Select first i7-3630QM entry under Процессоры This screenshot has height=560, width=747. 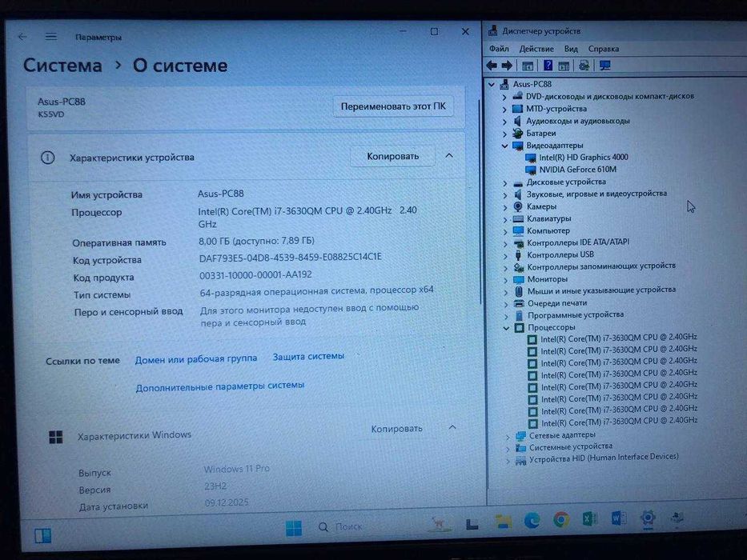coord(619,338)
